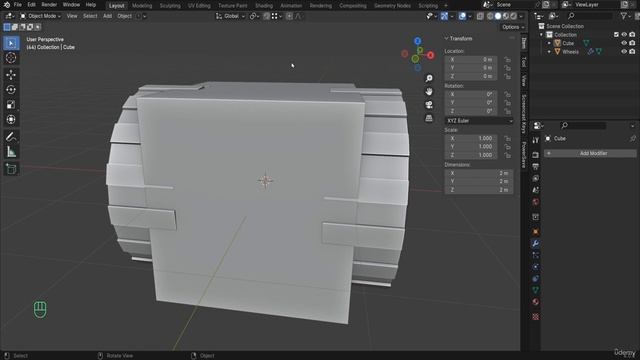This screenshot has height=360, width=640.
Task: Select the Select Box tool
Action: click(x=11, y=43)
